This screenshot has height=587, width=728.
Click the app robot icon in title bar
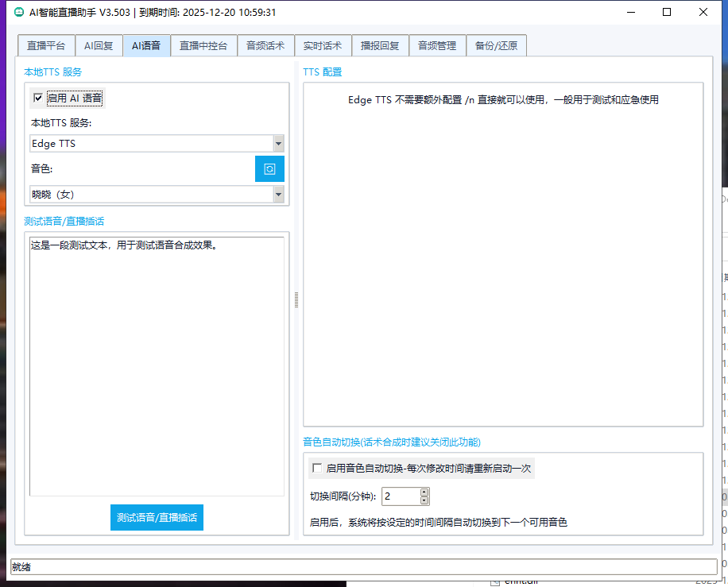(19, 13)
